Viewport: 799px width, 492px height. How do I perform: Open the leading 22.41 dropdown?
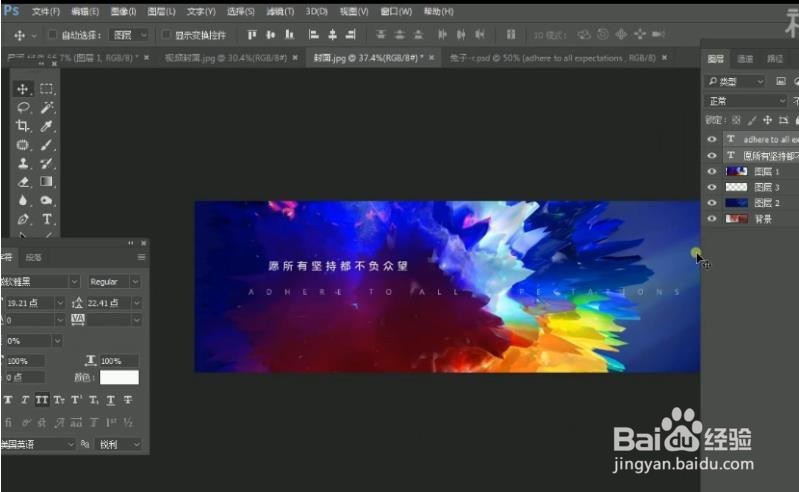[x=137, y=303]
